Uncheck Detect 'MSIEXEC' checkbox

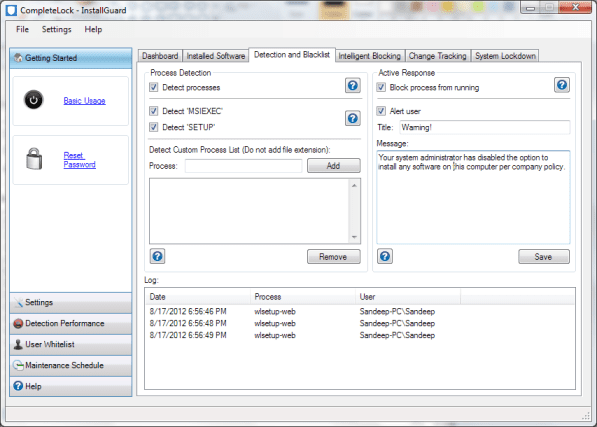153,111
